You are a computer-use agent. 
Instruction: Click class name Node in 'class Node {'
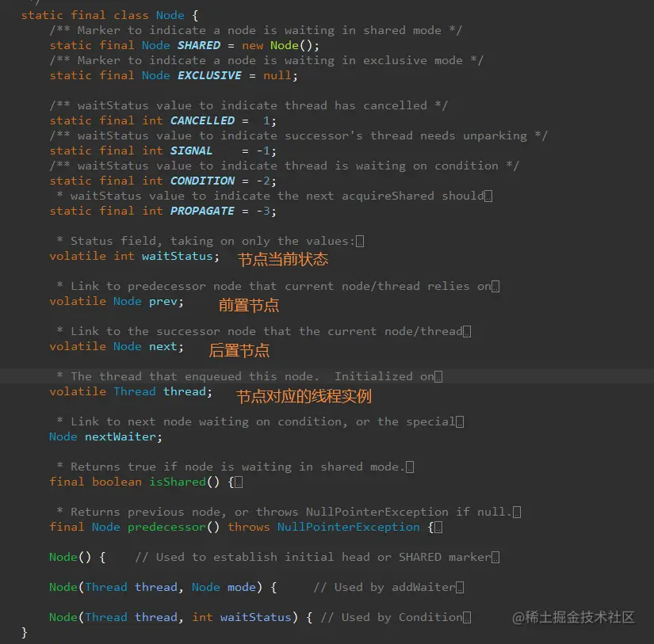(x=170, y=15)
